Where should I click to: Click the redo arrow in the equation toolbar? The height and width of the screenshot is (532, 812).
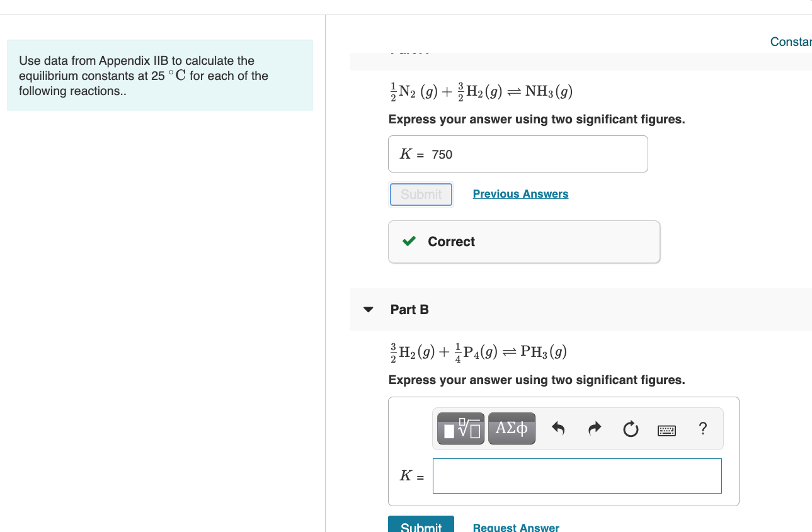click(593, 428)
